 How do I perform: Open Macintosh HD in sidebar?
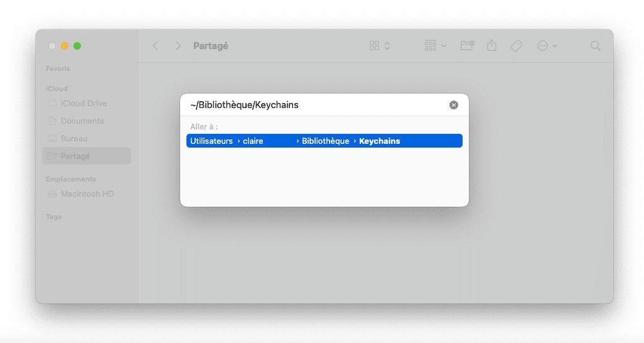[x=87, y=194]
